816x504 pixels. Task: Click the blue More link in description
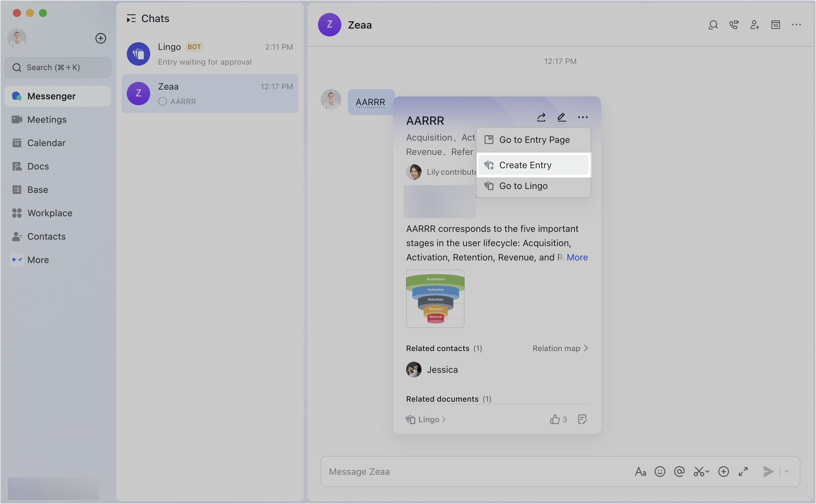click(x=577, y=257)
